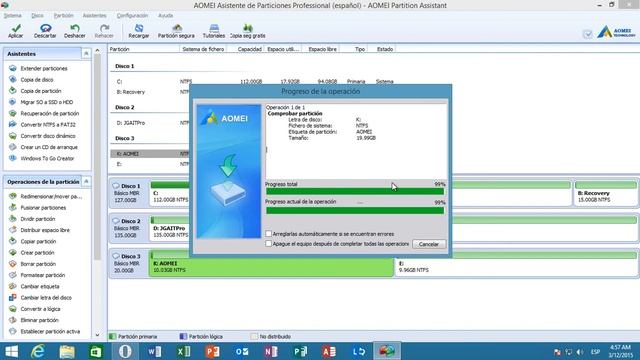The width and height of the screenshot is (640, 360).
Task: Click the Progreso actual de la operación bar
Action: [355, 210]
